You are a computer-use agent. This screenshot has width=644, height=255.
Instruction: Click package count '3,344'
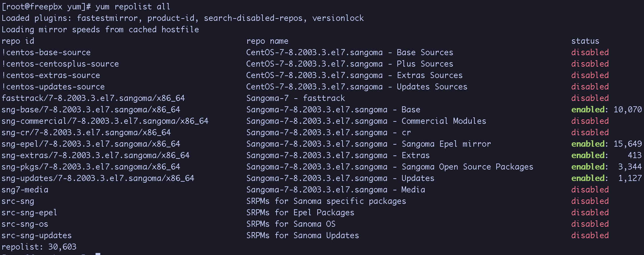630,167
